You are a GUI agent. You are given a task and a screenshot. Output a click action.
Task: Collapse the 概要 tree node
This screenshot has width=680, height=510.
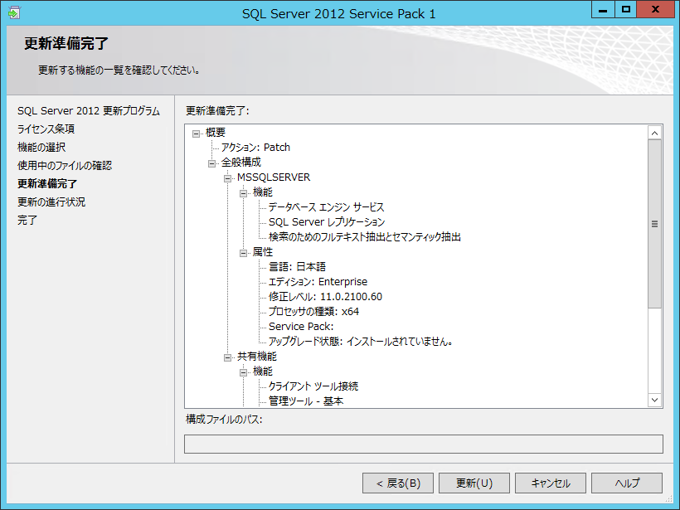pyautogui.click(x=196, y=134)
